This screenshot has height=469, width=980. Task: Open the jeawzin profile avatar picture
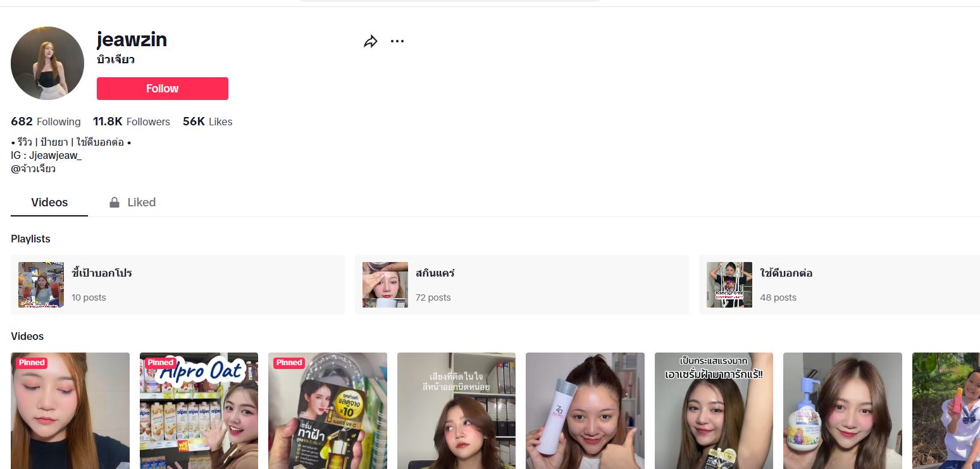pos(47,63)
